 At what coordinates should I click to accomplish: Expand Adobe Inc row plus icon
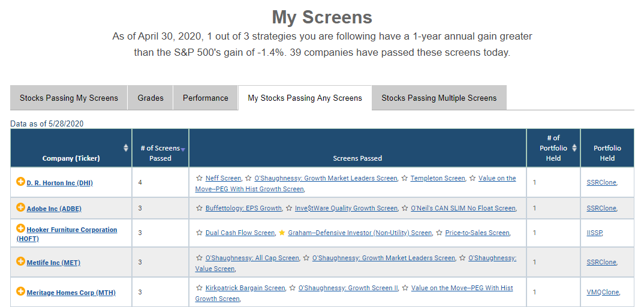pyautogui.click(x=20, y=207)
